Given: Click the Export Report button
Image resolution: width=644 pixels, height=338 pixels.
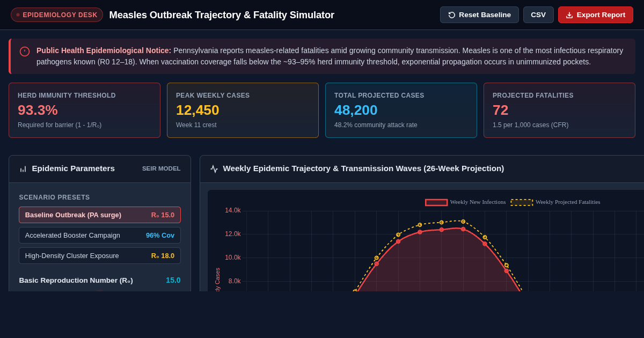Looking at the screenshot, I should 596,15.
